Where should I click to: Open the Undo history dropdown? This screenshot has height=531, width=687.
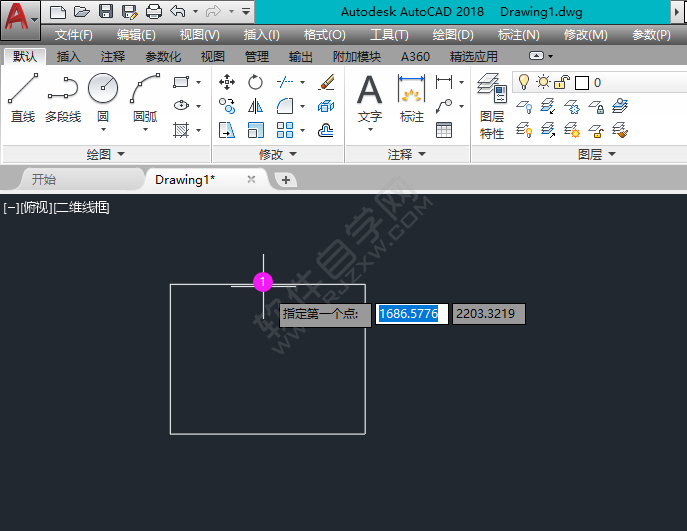[195, 12]
